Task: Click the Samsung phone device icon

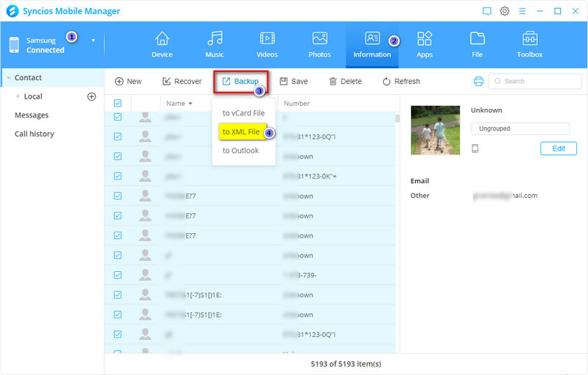Action: [14, 45]
